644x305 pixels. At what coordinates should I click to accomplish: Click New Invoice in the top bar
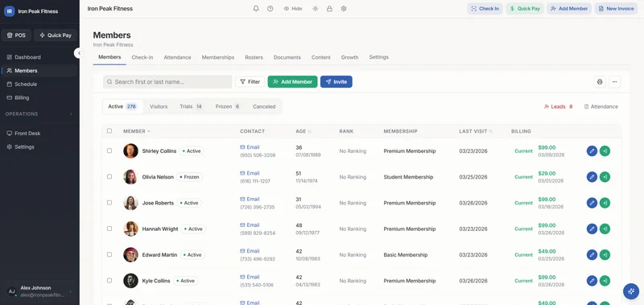point(616,9)
